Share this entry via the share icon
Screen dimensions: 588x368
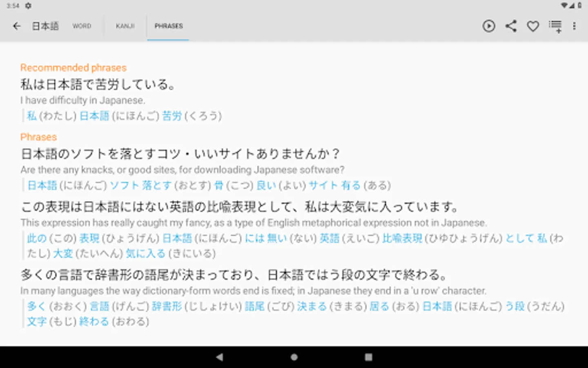point(511,26)
